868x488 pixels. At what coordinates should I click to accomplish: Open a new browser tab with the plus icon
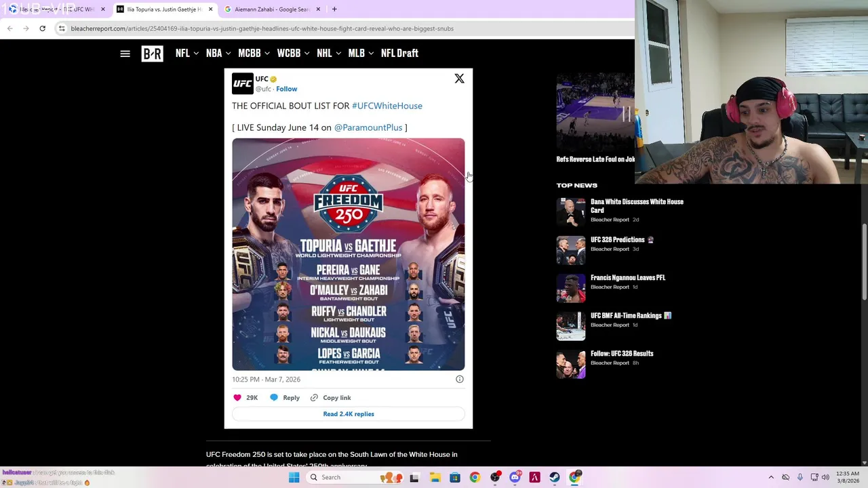[x=334, y=9]
